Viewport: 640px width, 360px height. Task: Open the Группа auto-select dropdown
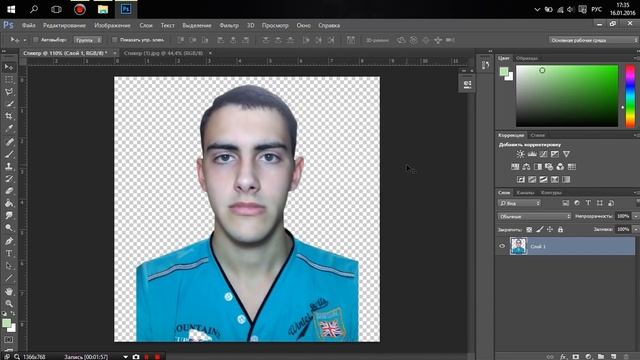click(88, 40)
